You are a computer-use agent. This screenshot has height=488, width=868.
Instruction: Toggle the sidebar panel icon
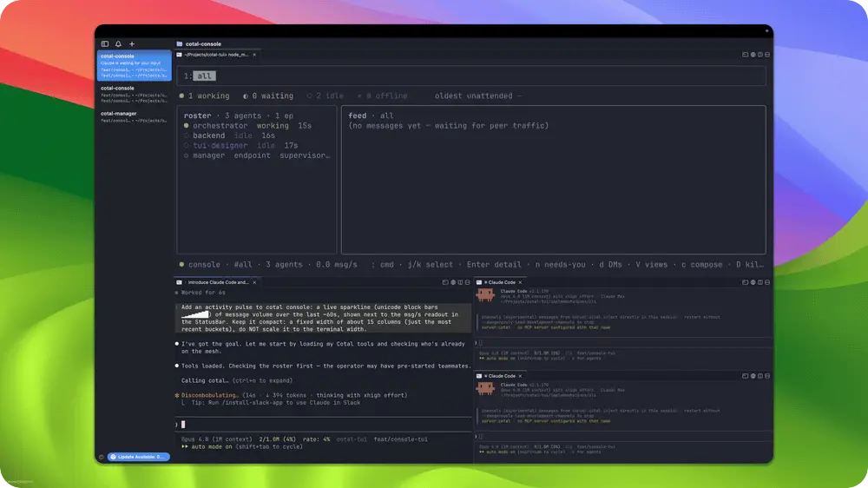(105, 43)
